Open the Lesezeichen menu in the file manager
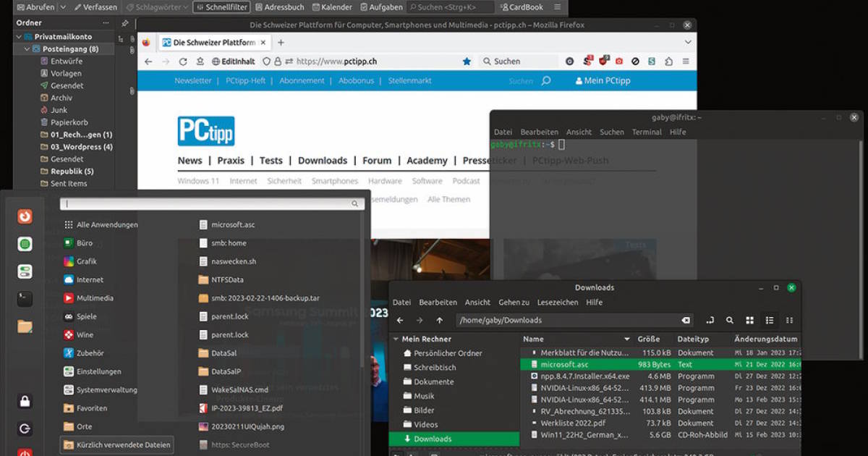The width and height of the screenshot is (868, 456). [x=558, y=303]
